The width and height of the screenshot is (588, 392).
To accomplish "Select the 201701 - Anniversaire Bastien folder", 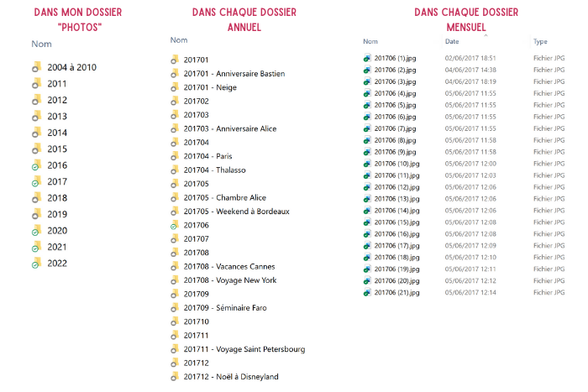I will pos(234,74).
